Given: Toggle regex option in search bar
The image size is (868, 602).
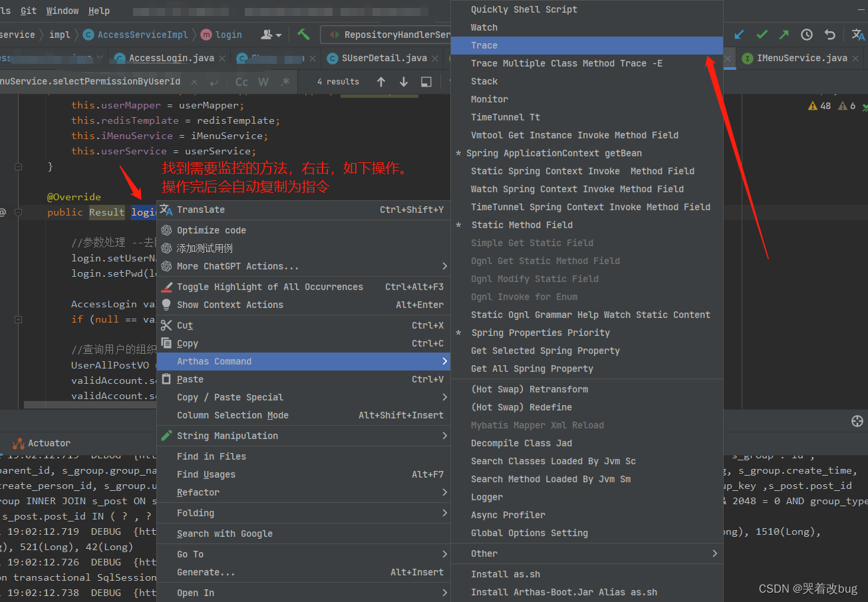Looking at the screenshot, I should [285, 82].
